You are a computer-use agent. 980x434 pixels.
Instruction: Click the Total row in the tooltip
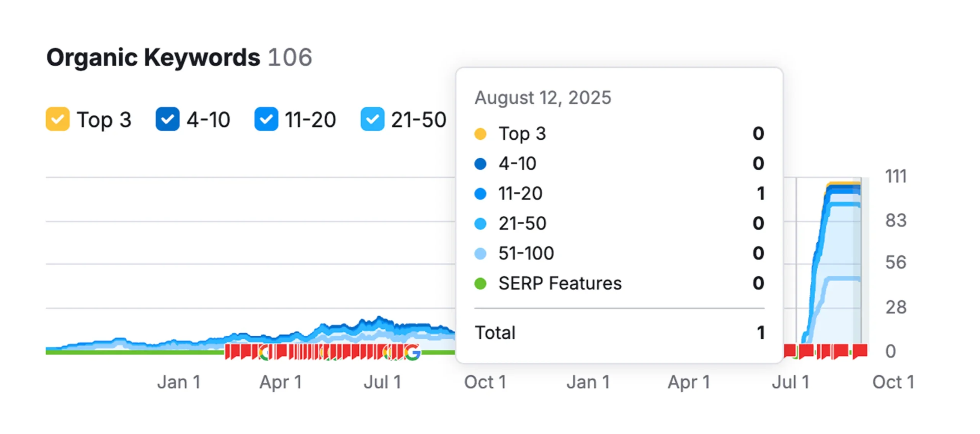click(495, 333)
